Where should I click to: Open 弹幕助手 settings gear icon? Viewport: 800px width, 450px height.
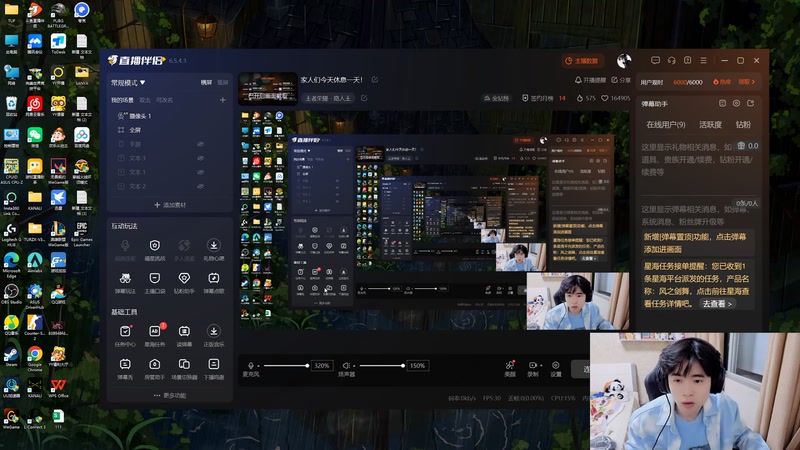(x=736, y=104)
